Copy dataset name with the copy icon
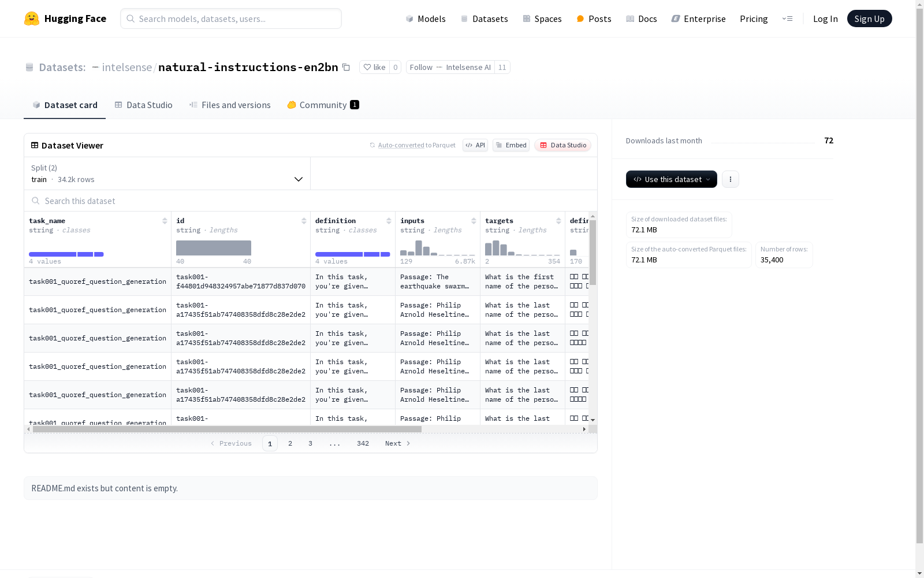This screenshot has width=924, height=578. pos(346,67)
